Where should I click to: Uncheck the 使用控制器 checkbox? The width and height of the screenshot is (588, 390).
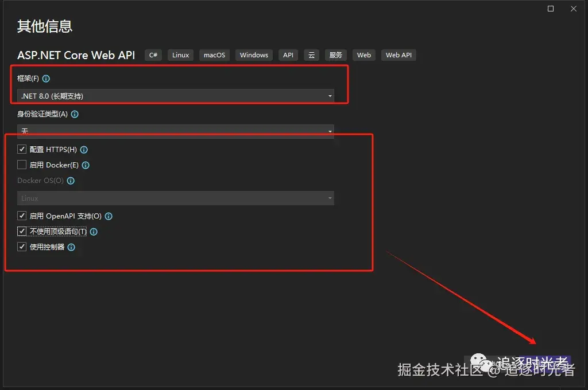[x=22, y=247]
